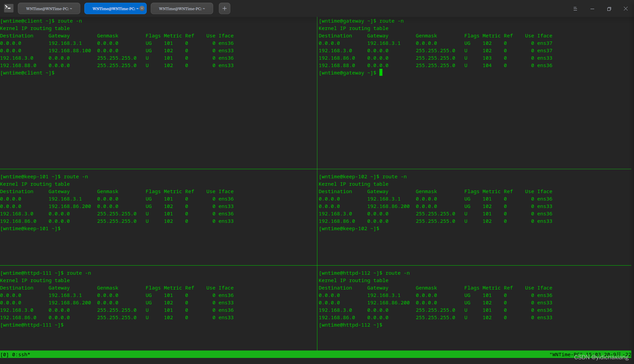634x364 pixels.
Task: Open the terminal hamburger menu
Action: click(x=575, y=8)
